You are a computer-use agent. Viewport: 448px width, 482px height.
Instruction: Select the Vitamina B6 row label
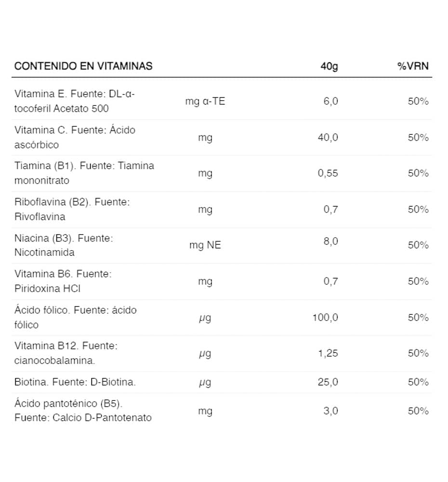click(x=63, y=281)
